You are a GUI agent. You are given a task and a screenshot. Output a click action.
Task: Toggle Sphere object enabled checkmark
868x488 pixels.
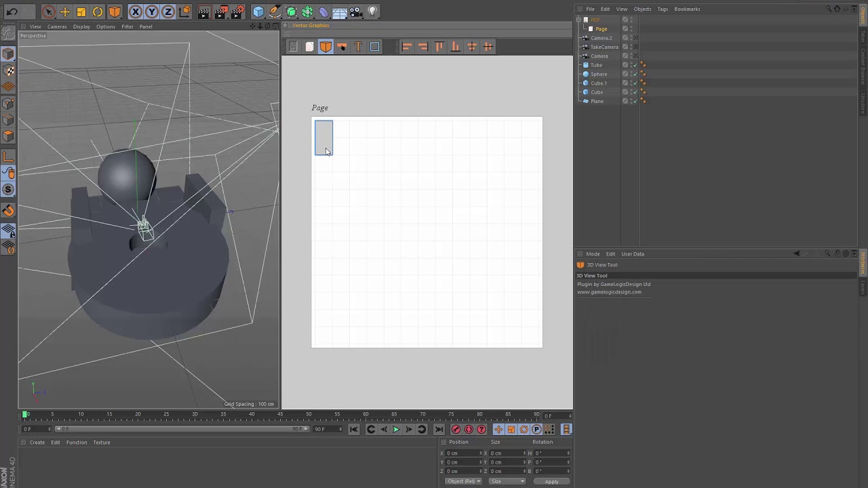pyautogui.click(x=635, y=74)
